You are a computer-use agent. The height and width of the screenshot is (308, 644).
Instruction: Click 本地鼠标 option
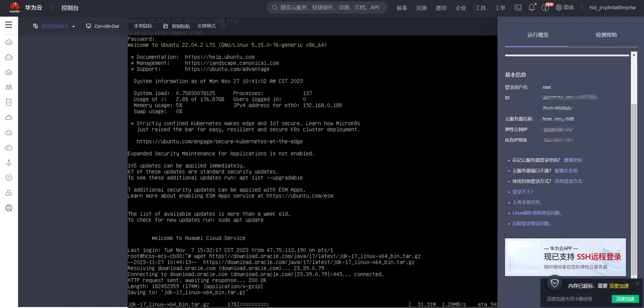(x=143, y=26)
